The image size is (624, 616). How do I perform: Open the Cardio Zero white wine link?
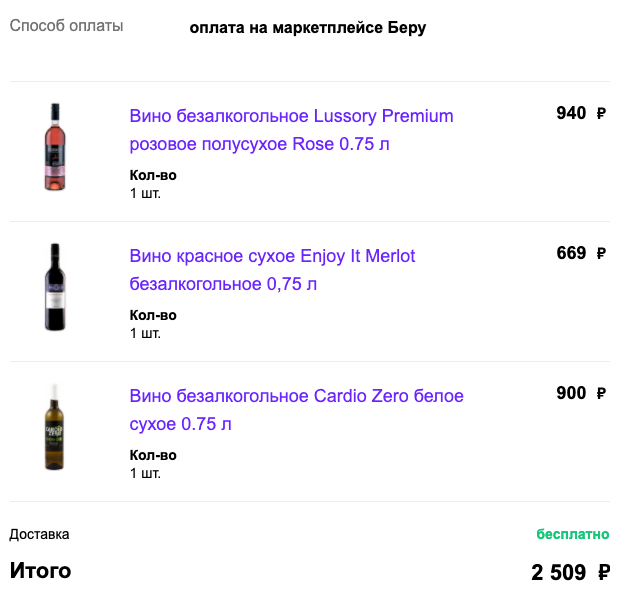tap(296, 410)
